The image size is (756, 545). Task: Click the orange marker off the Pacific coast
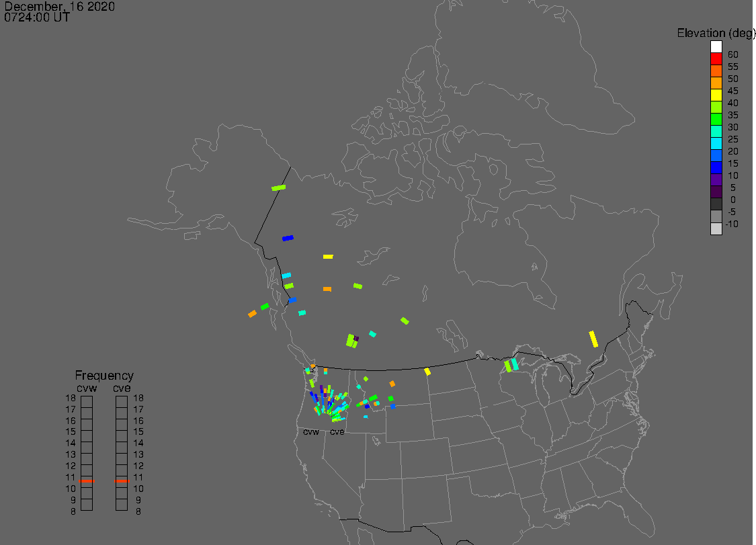(252, 314)
